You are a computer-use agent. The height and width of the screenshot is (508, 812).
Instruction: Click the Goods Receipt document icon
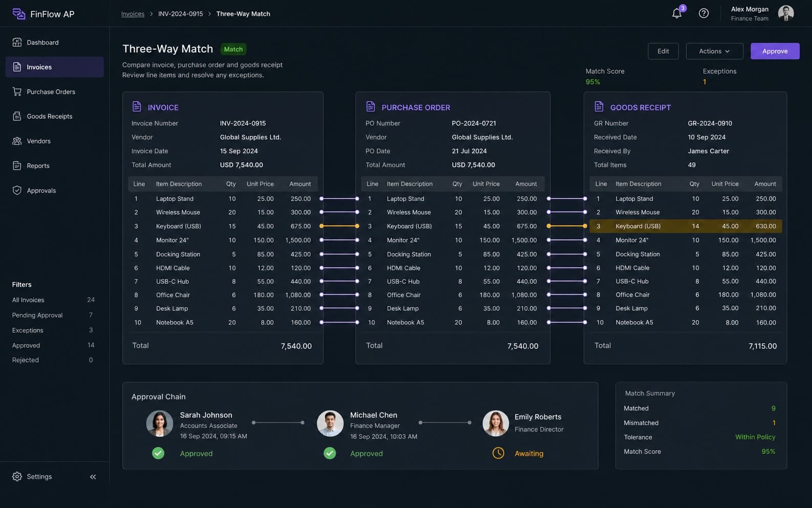(599, 107)
